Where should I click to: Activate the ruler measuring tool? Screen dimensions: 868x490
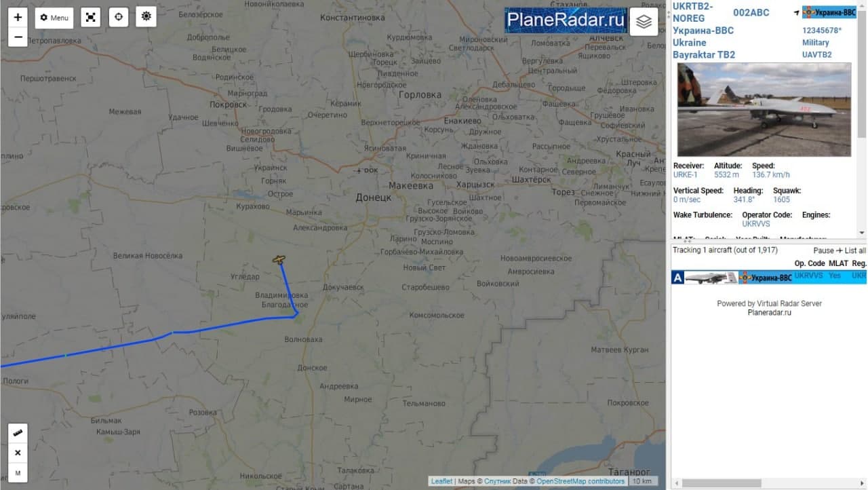(18, 432)
